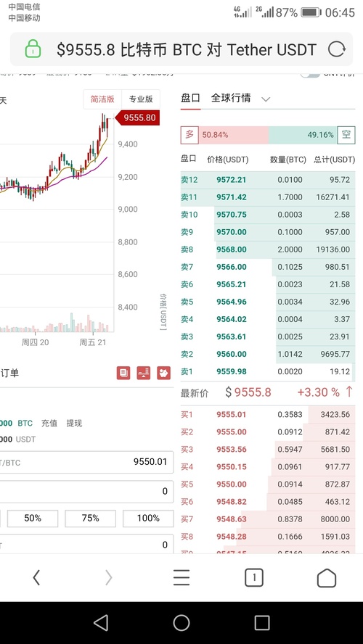Select the 专业版 chart mode
This screenshot has width=363, height=644.
[141, 99]
